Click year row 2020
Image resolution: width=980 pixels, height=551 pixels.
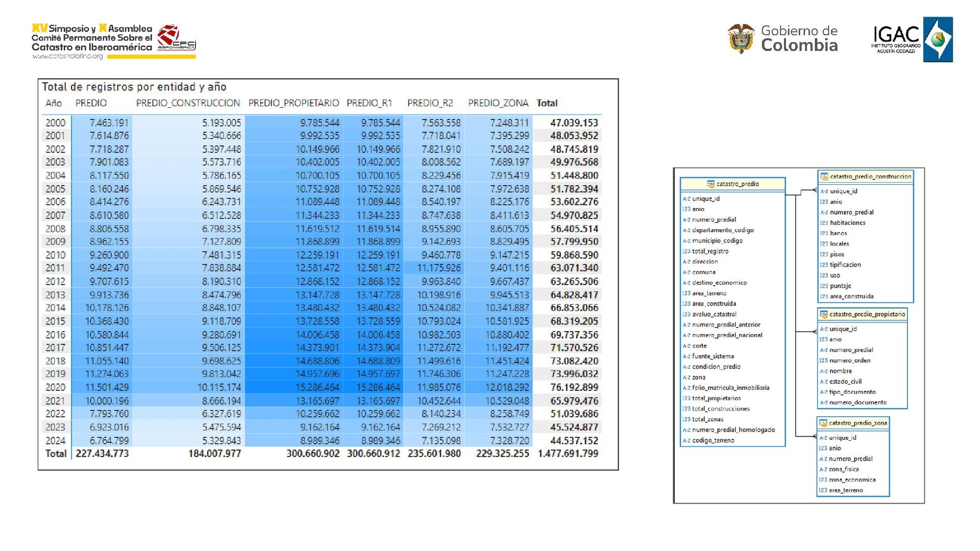(56, 387)
